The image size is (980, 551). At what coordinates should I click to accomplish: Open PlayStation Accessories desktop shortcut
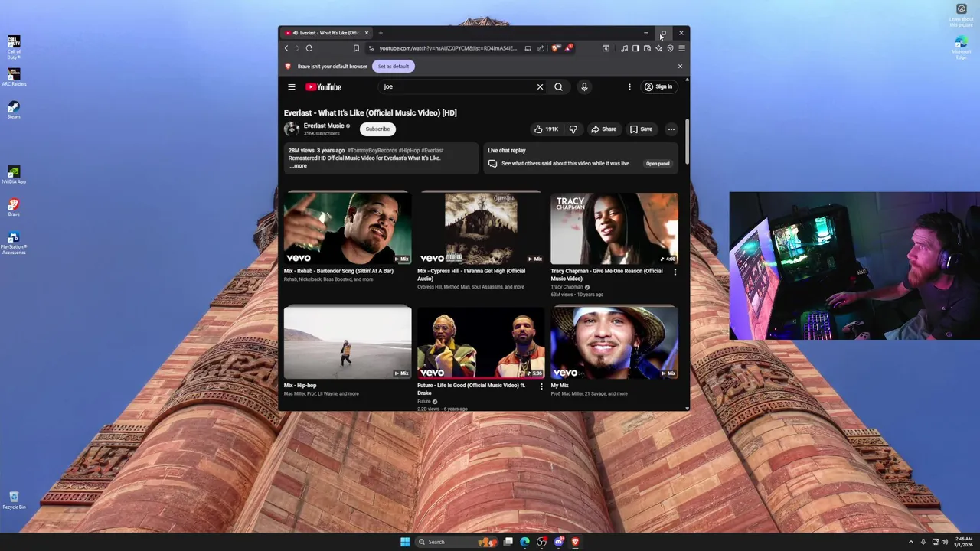pyautogui.click(x=14, y=243)
